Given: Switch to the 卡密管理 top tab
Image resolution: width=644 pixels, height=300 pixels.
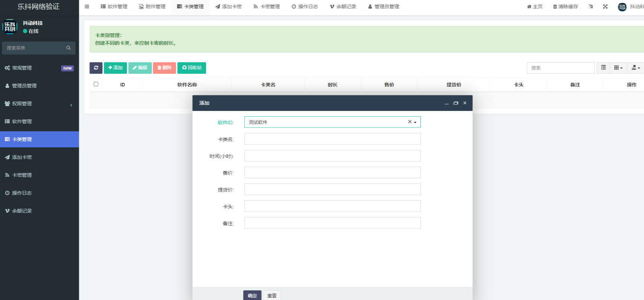Looking at the screenshot, I should click(x=266, y=7).
